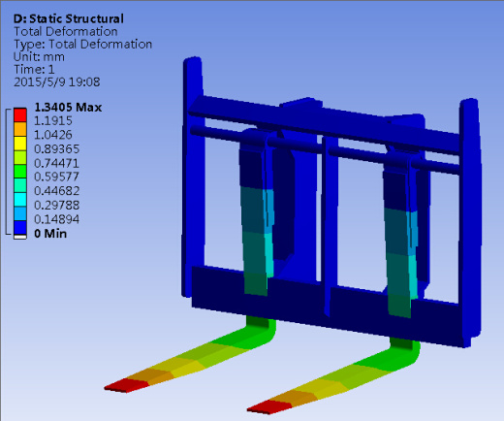Click the red tip of left fork
Viewport: 504px width, 421px height.
click(x=127, y=385)
